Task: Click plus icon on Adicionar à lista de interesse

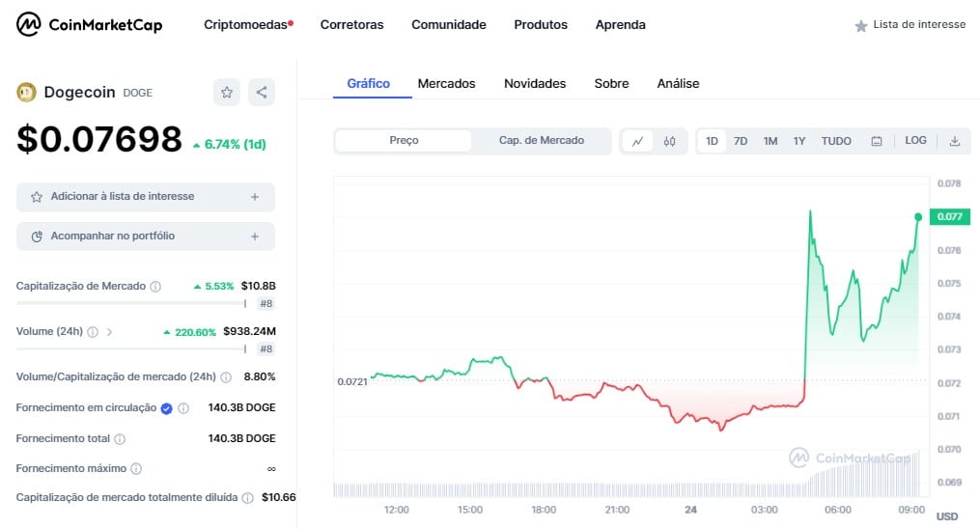Action: coord(255,197)
